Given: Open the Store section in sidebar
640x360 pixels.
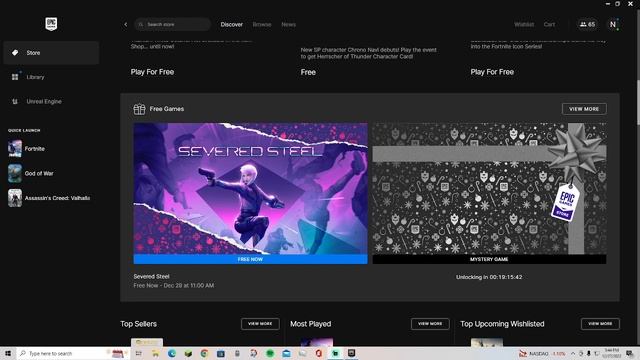Looking at the screenshot, I should (51, 53).
